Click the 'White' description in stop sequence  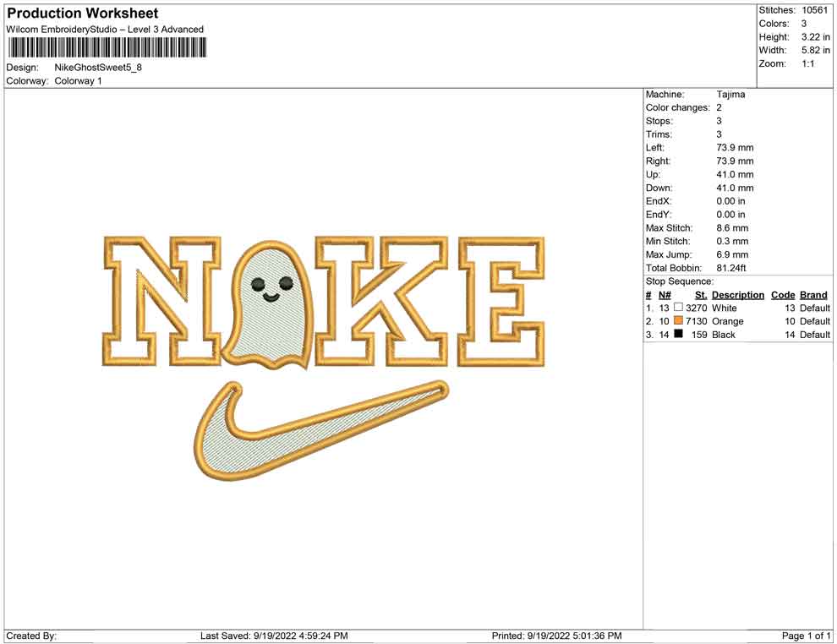[725, 308]
